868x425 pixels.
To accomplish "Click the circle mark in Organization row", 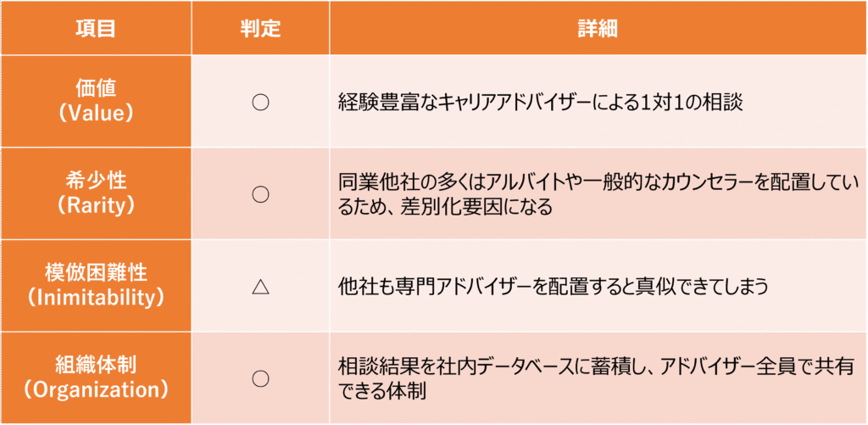I will (260, 379).
